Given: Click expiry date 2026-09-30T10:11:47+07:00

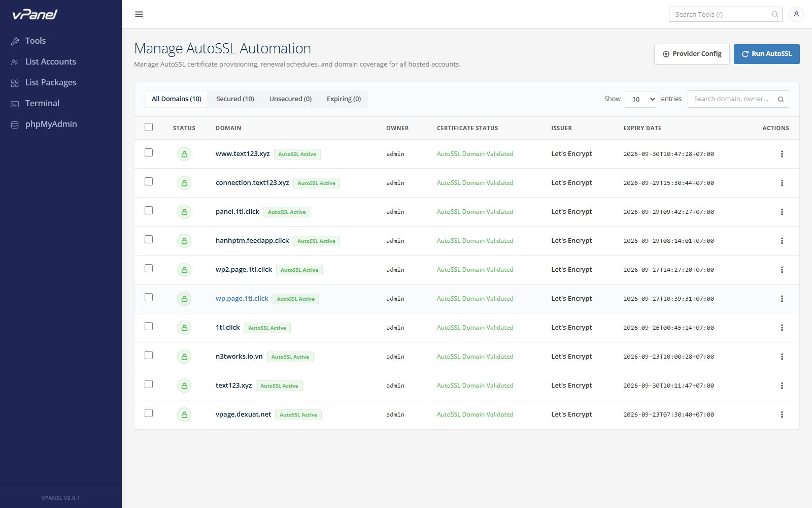Looking at the screenshot, I should (x=668, y=386).
